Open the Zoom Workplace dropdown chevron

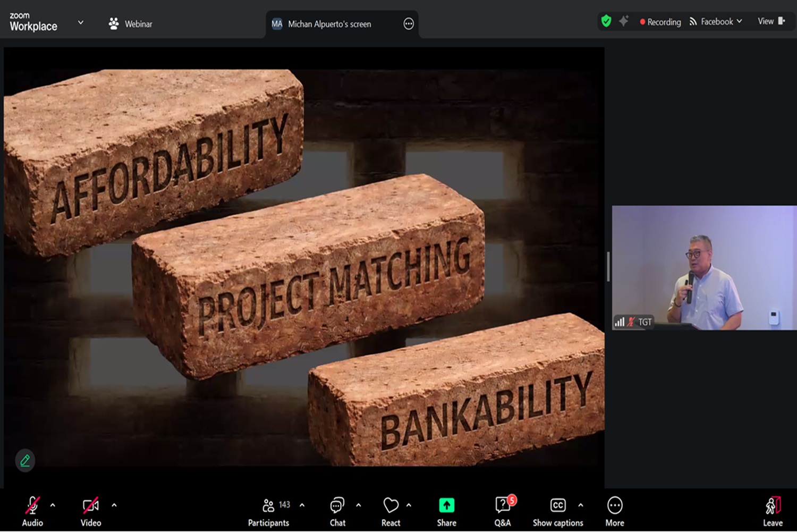(x=81, y=23)
